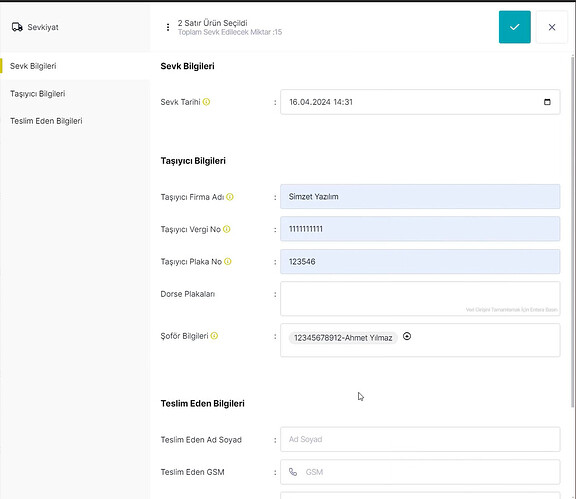Click the Taşıyıcı Firma Adı field
This screenshot has height=499, width=576.
tap(420, 197)
